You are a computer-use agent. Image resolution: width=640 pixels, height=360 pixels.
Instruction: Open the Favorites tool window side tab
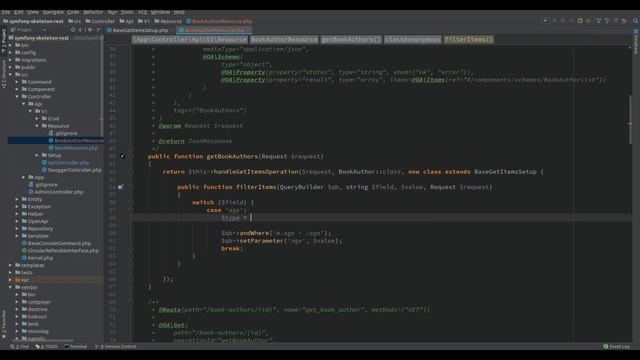coord(4,324)
